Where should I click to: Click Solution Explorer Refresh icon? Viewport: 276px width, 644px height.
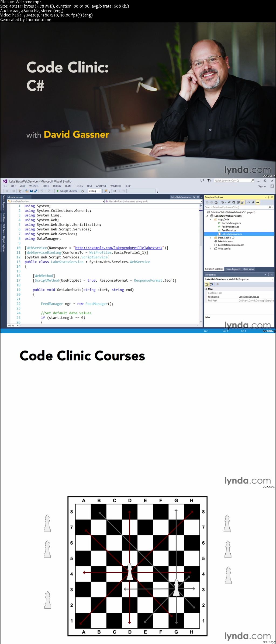point(234,202)
